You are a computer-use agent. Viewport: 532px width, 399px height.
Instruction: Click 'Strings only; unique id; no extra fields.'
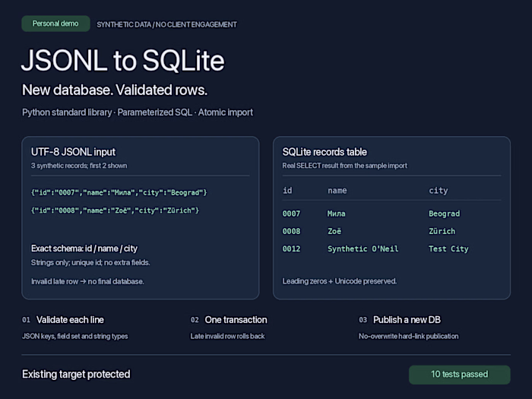[90, 263]
